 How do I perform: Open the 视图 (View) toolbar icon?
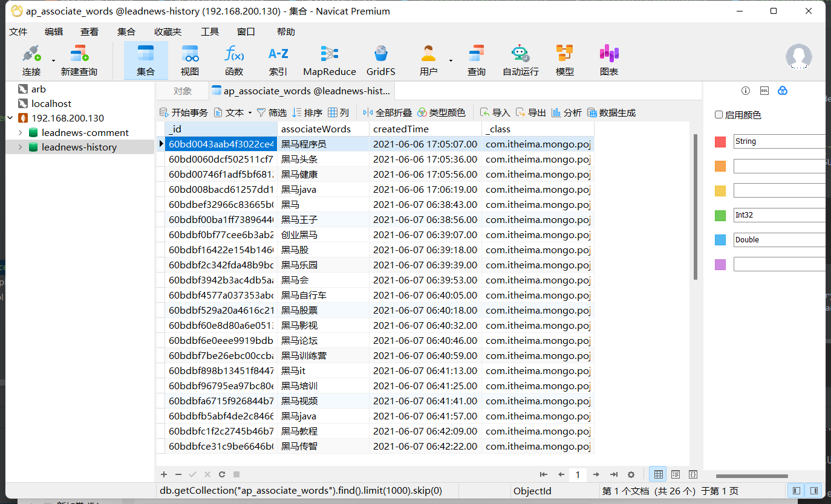(x=190, y=60)
